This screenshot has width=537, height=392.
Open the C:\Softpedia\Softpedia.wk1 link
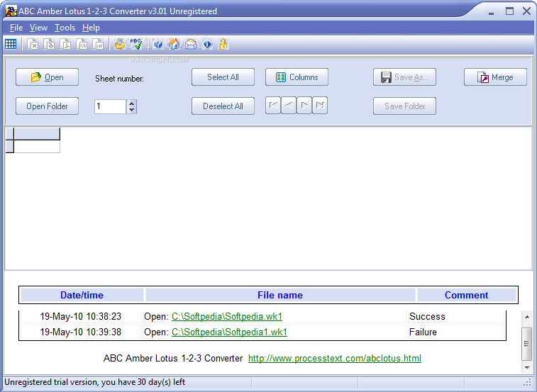click(227, 316)
